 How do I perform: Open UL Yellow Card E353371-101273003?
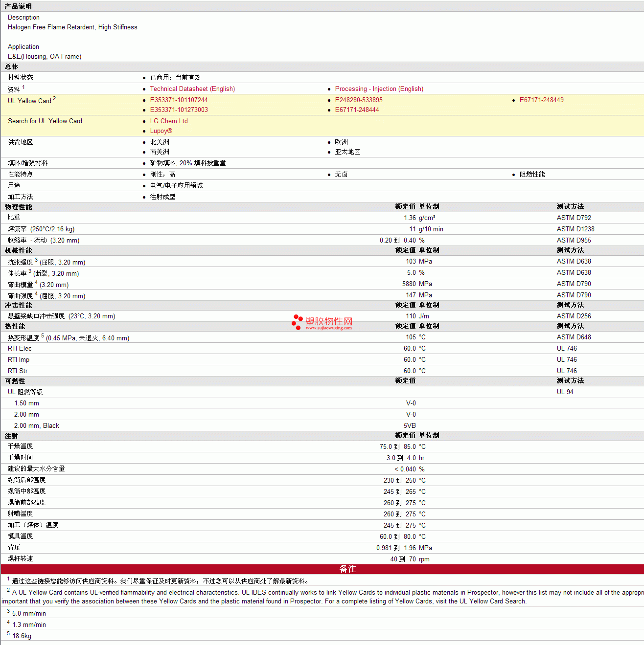pos(179,110)
